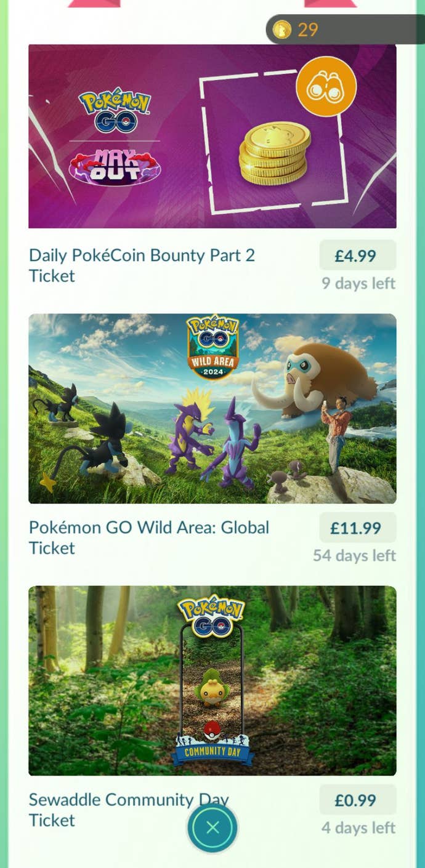Viewport: 425px width, 868px height.
Task: Tap the PokéCoin balance coin icon
Action: point(281,29)
